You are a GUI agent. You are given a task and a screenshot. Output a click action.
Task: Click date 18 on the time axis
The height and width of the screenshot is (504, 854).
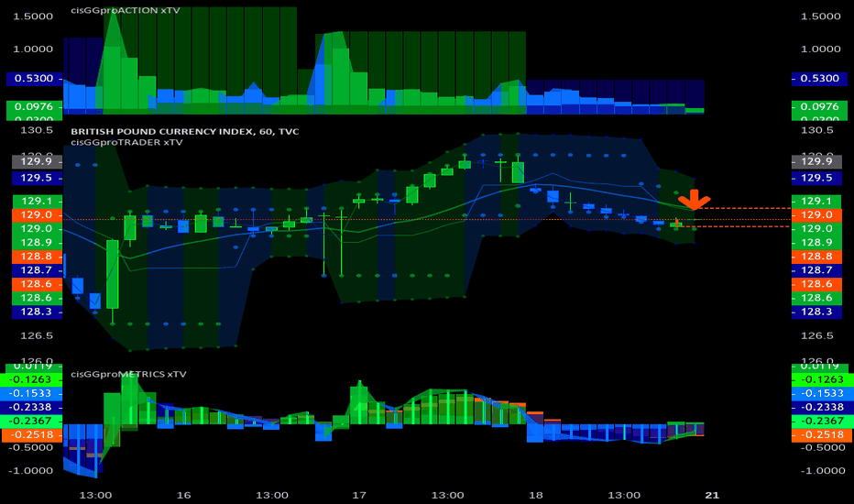(536, 495)
